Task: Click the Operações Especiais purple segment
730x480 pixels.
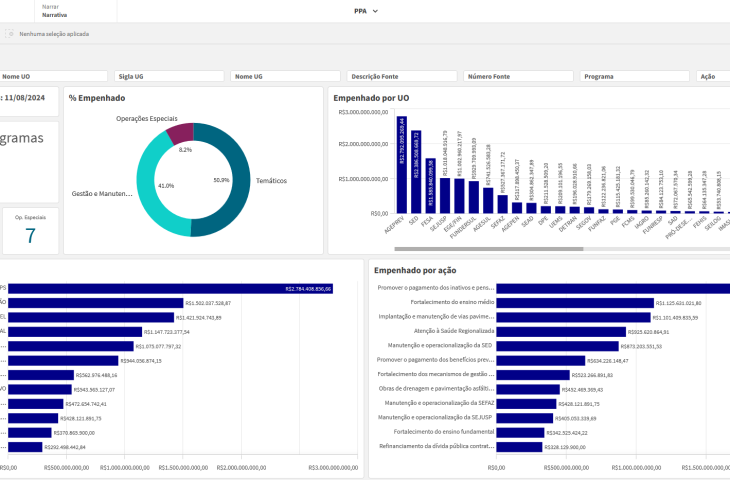Action: [181, 133]
